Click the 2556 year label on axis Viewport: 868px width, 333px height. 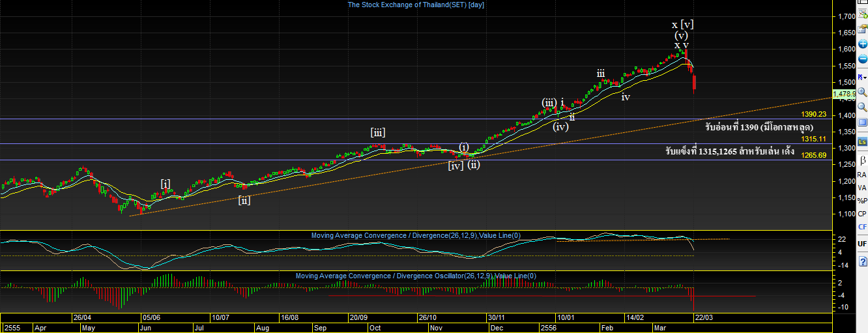[547, 328]
